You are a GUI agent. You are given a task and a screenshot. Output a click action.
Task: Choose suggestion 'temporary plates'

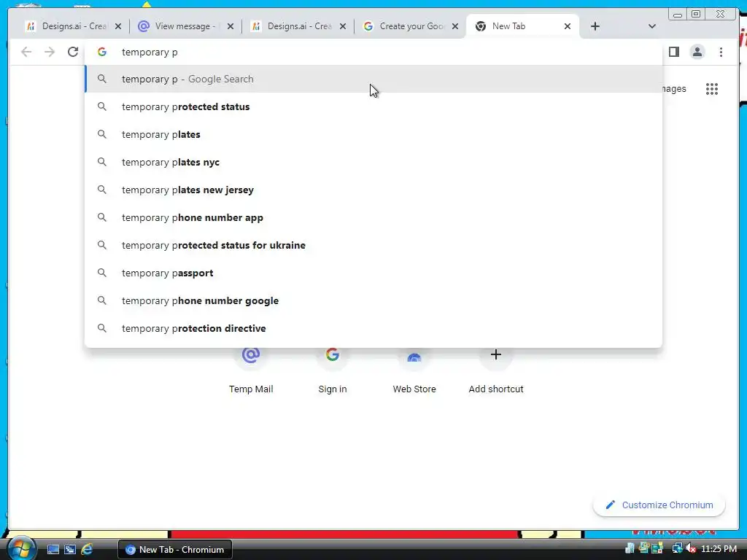373,134
